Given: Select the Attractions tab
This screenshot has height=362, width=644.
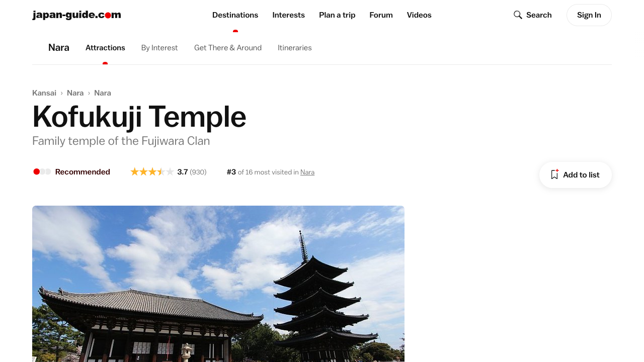Looking at the screenshot, I should (105, 48).
